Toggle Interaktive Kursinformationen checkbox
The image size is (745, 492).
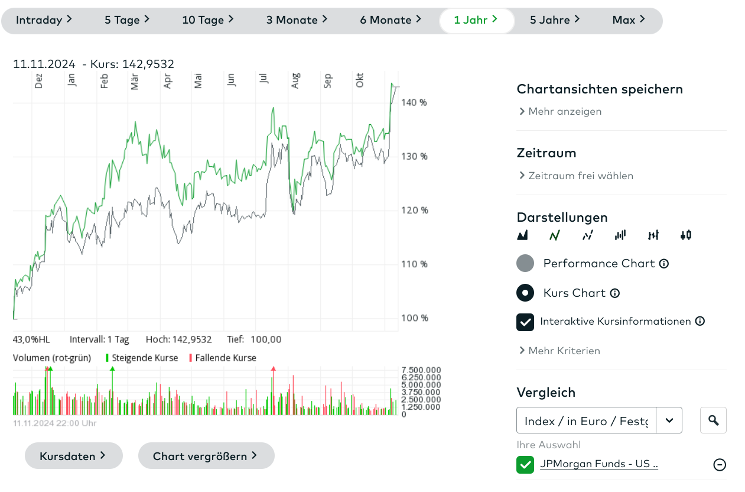coord(526,322)
